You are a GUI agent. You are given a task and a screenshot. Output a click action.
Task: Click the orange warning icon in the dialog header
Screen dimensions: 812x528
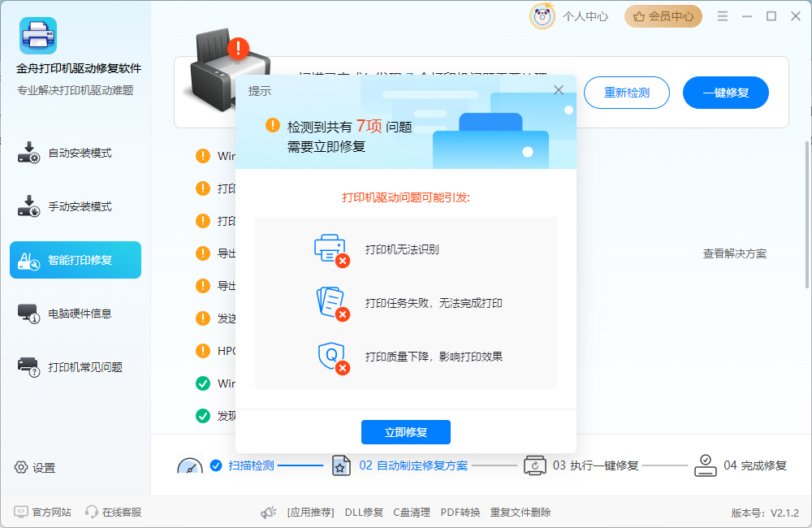coord(272,125)
